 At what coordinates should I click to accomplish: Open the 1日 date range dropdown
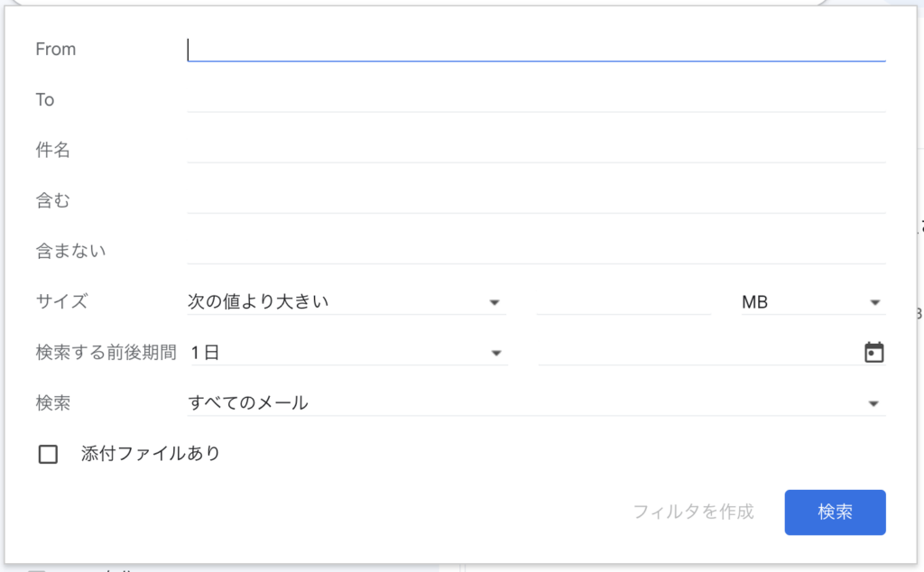pyautogui.click(x=345, y=353)
